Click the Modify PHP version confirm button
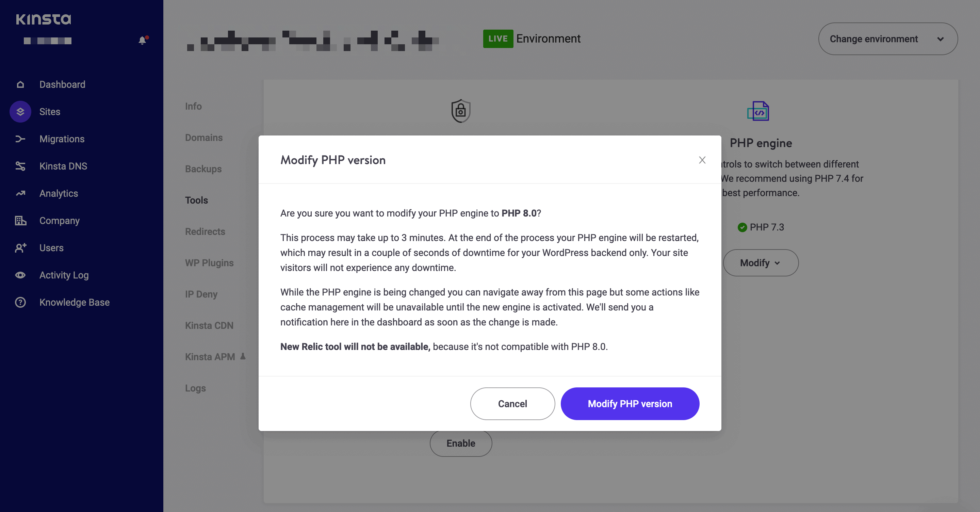Screen dimensions: 980x512 pos(630,403)
